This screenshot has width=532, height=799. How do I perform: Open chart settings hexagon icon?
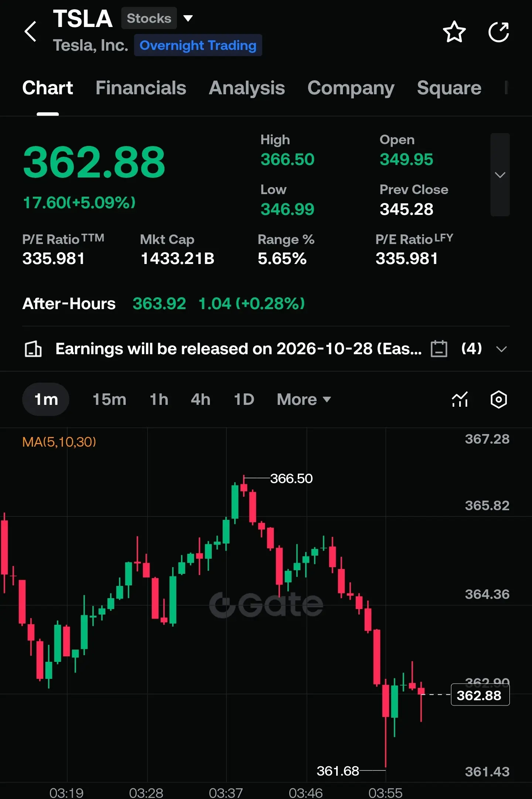click(499, 399)
